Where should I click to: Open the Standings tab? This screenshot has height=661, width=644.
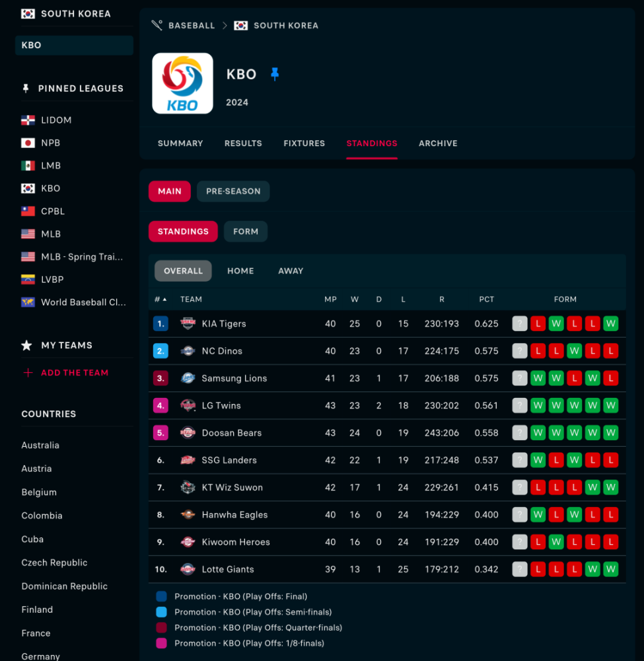point(371,143)
